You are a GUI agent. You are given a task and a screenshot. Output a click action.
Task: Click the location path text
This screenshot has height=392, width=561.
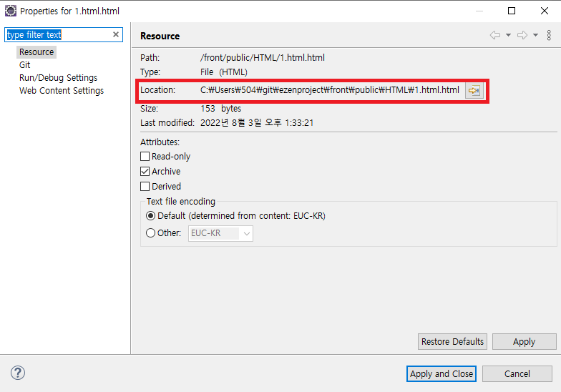pos(329,90)
